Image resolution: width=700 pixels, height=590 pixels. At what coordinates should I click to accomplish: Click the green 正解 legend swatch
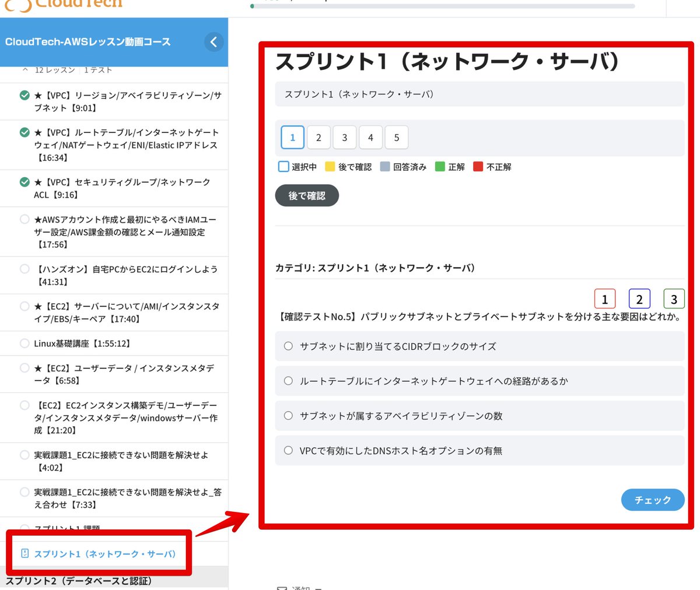click(x=440, y=167)
